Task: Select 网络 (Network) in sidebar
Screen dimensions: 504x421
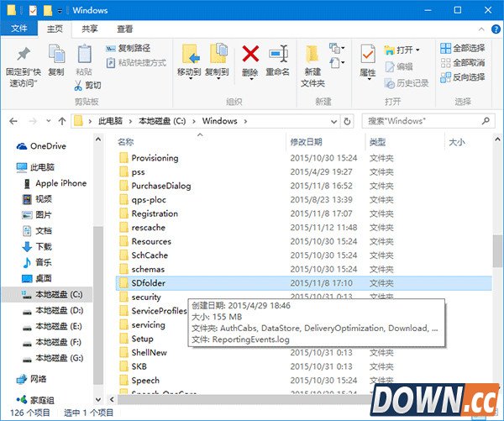Action: pos(31,379)
